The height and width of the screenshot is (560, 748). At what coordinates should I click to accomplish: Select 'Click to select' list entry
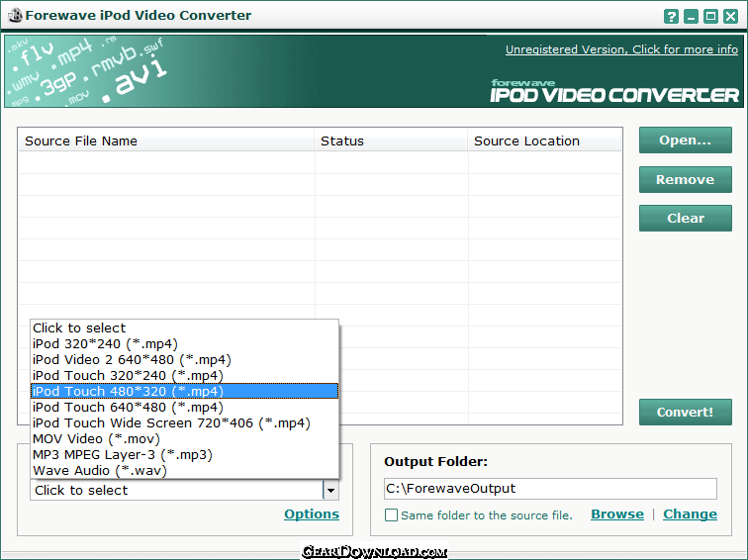[x=185, y=328]
